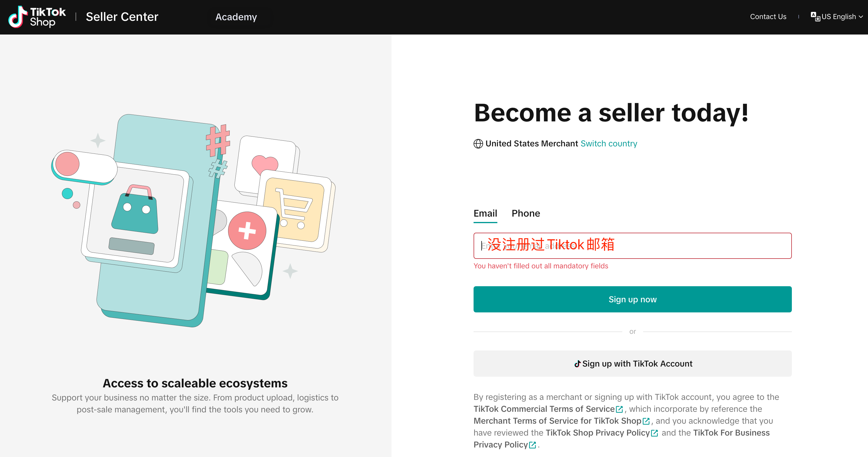Expand the US English language dropdown
This screenshot has height=457, width=868.
point(839,17)
